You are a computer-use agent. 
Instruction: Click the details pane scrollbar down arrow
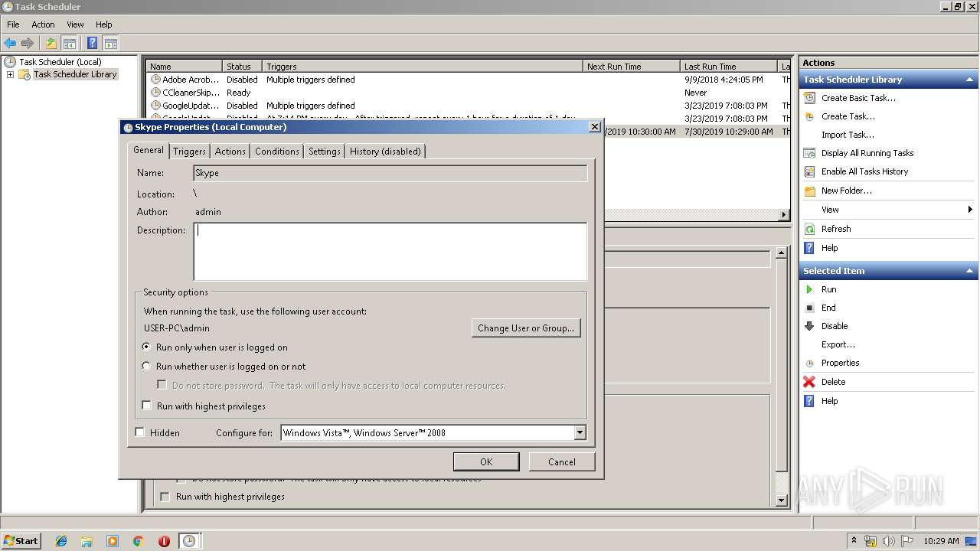tap(781, 500)
